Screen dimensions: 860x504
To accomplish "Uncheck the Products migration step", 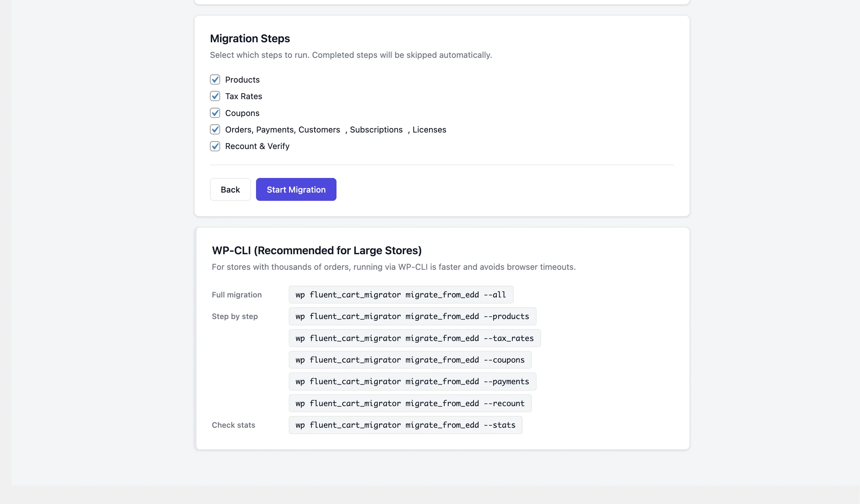I will [x=215, y=79].
